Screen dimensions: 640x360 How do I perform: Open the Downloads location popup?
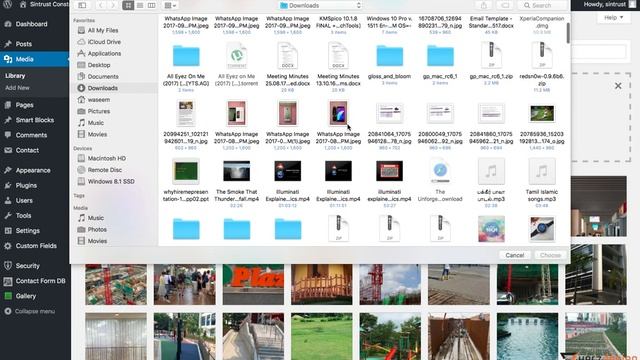click(320, 5)
